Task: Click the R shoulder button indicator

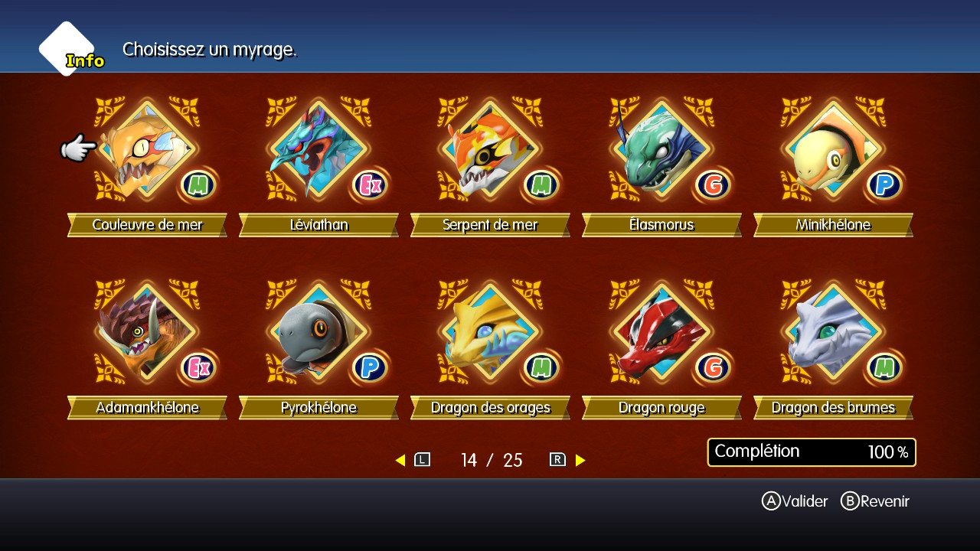Action: pyautogui.click(x=557, y=460)
